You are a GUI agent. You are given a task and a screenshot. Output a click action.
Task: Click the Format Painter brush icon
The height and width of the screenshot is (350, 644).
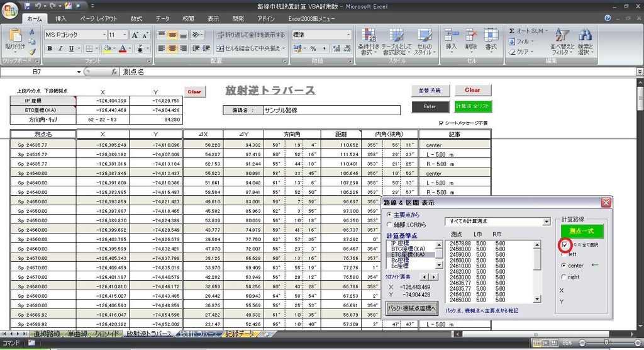pyautogui.click(x=32, y=52)
